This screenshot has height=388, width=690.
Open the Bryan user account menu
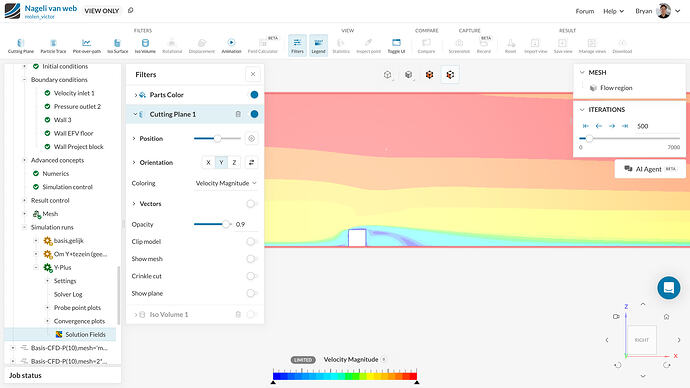pyautogui.click(x=658, y=11)
